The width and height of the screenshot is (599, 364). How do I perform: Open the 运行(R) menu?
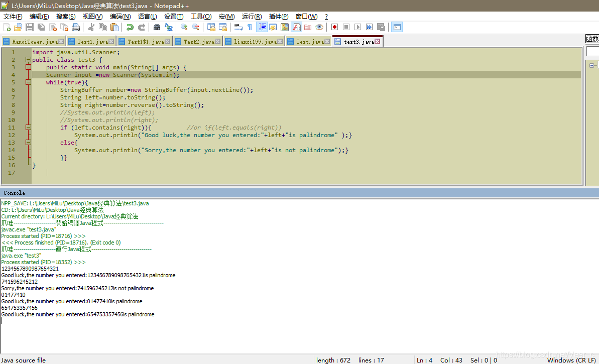252,17
